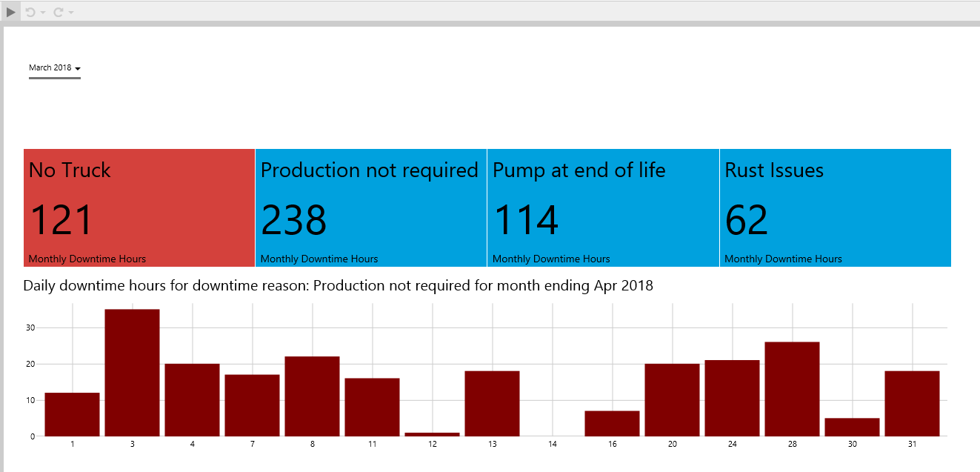The width and height of the screenshot is (980, 472).
Task: Click the small bar for day 12
Action: (432, 433)
